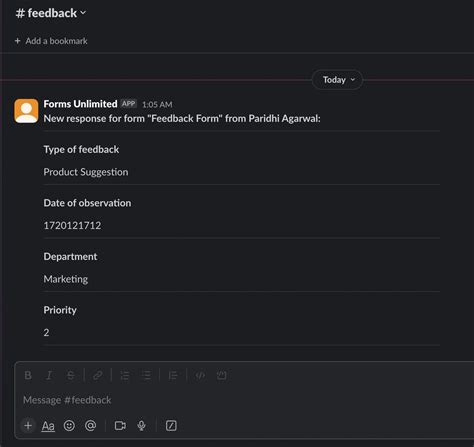Insert a code block
The image size is (474, 447).
coord(222,375)
